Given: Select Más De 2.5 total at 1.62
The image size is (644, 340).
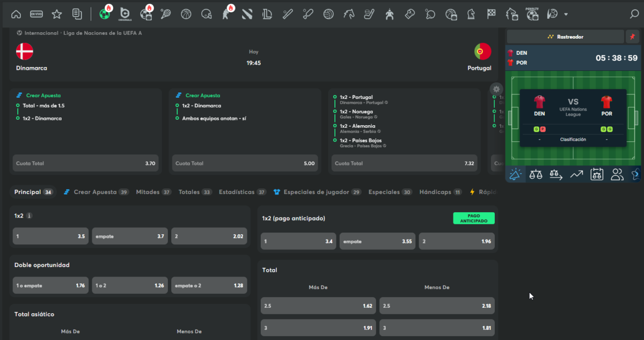Looking at the screenshot, I should tap(318, 306).
